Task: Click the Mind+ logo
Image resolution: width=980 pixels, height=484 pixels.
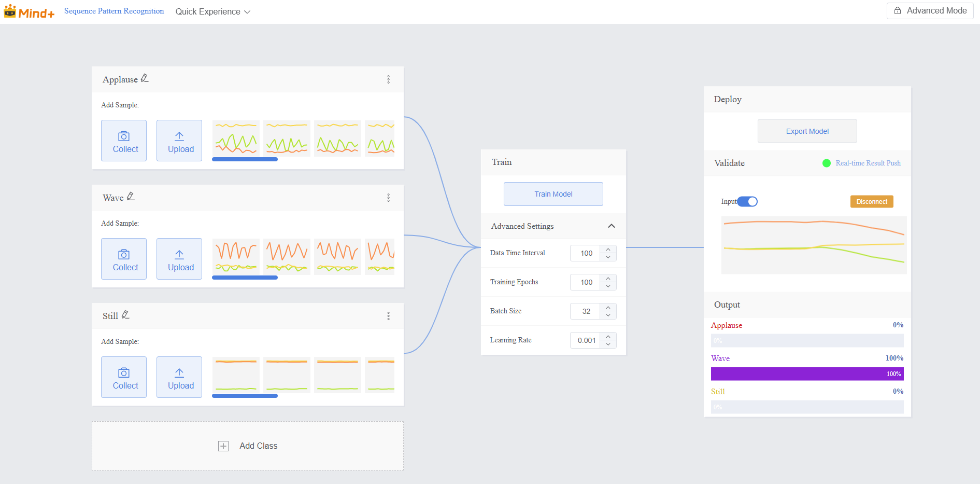Action: click(29, 12)
